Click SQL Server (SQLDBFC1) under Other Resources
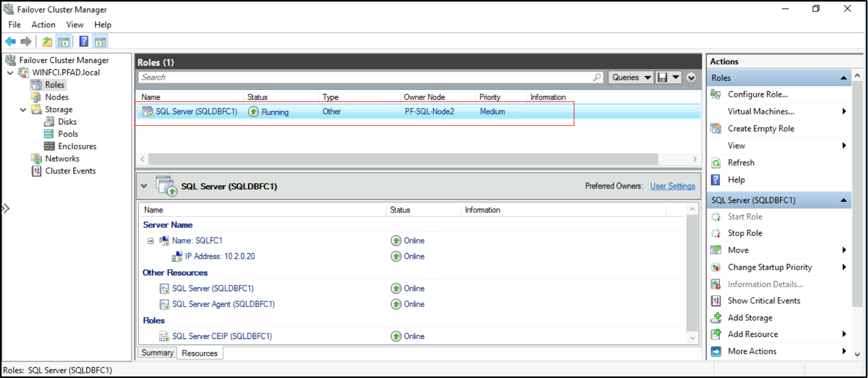Viewport: 868px width, 378px height. pos(213,288)
